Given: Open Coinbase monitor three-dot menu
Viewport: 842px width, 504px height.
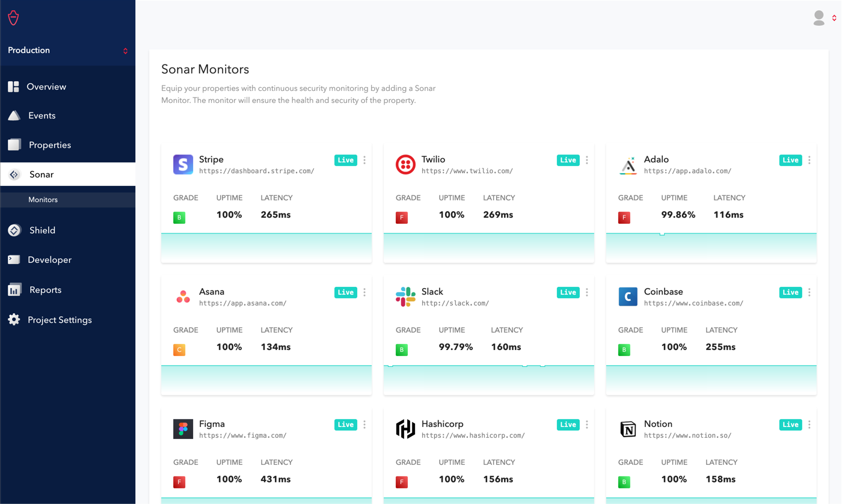Looking at the screenshot, I should pyautogui.click(x=810, y=292).
